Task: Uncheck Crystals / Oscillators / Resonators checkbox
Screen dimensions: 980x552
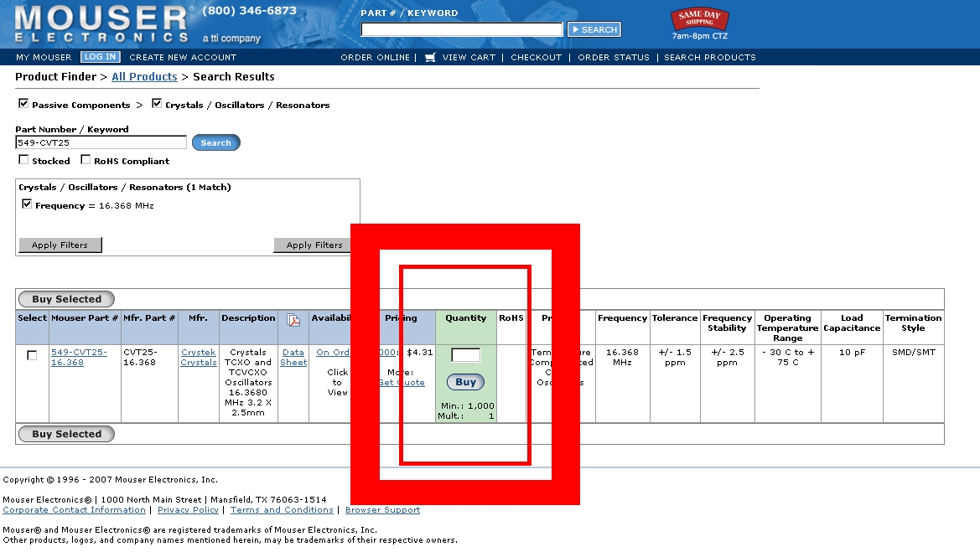Action: (x=157, y=104)
